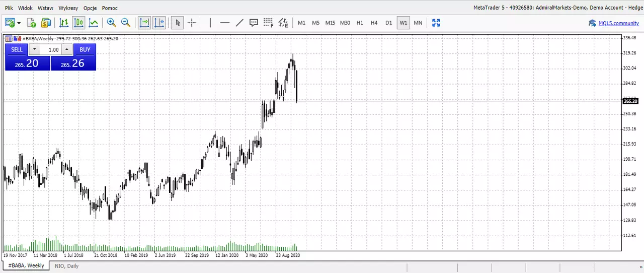Open the Wykresy menu
The height and width of the screenshot is (273, 644).
pos(68,8)
